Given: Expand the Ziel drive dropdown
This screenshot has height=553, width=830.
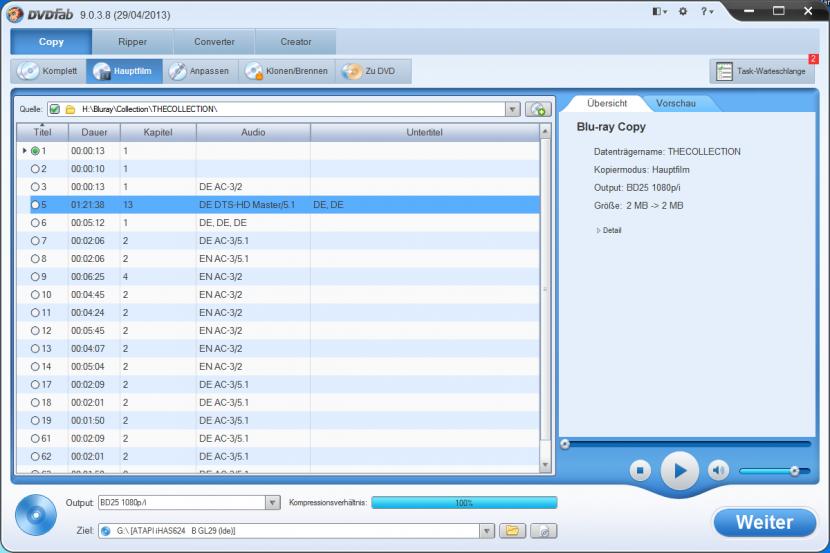Looking at the screenshot, I should pyautogui.click(x=487, y=531).
